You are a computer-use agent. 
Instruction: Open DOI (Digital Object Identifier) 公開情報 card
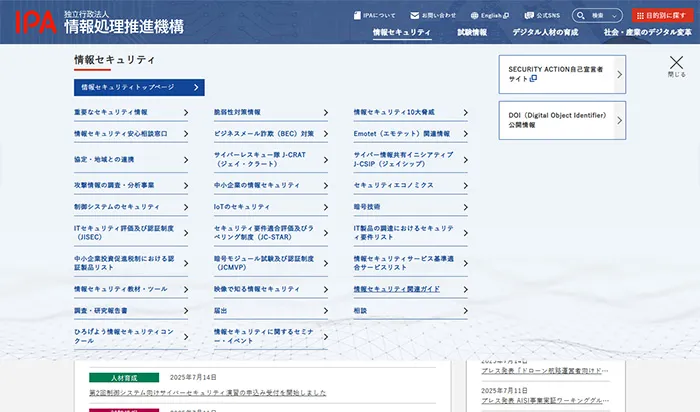pos(562,121)
